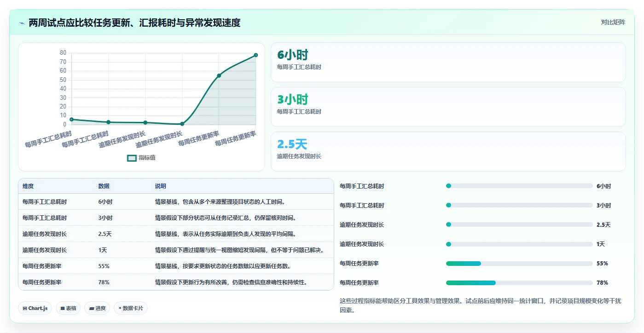Click the 80 label on the chart y-axis

63,53
